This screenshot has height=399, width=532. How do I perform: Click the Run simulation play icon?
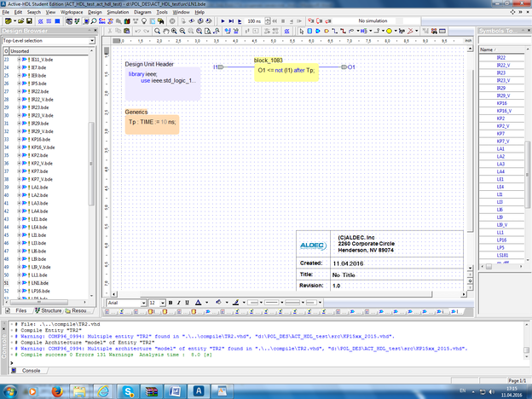coord(223,20)
